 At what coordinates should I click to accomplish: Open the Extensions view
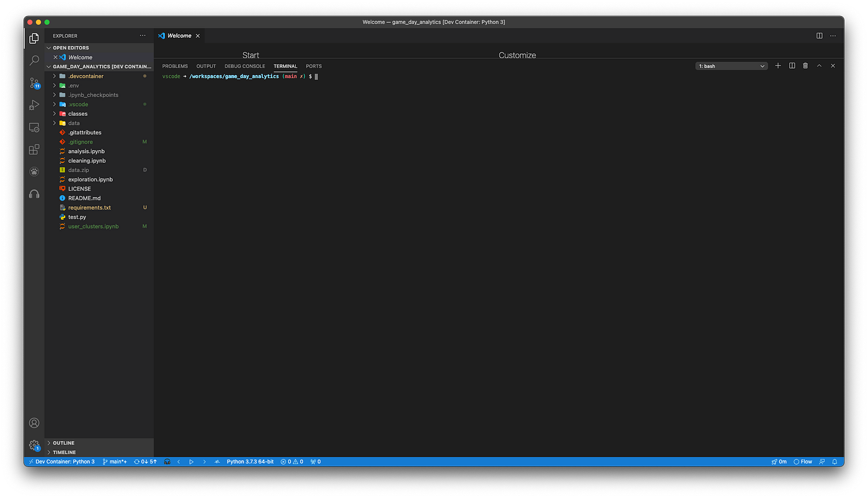[x=34, y=149]
